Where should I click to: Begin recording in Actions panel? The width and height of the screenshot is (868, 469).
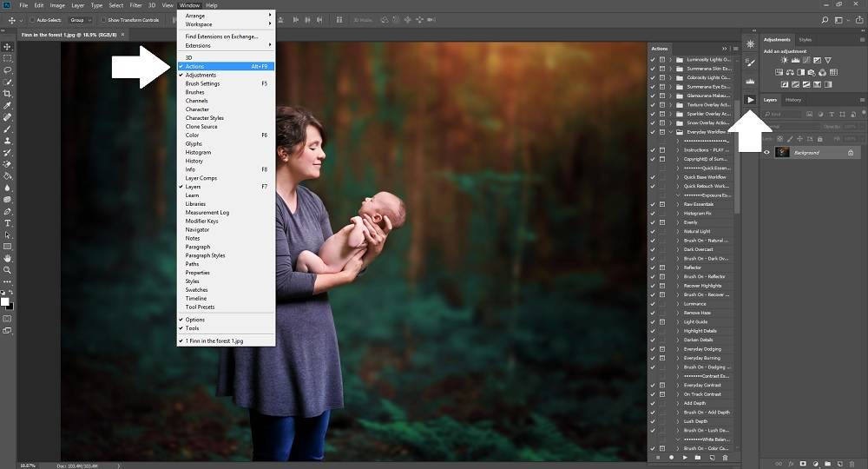point(672,458)
